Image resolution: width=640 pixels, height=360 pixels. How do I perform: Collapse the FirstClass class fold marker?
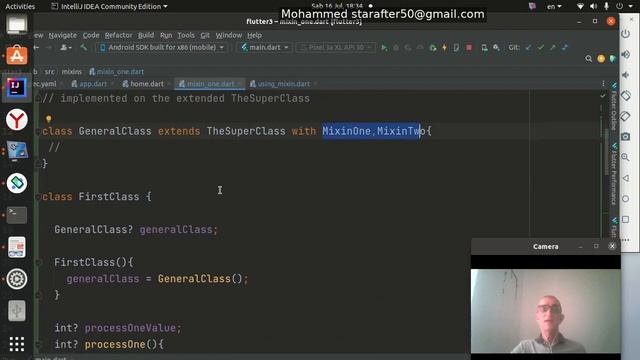tap(38, 197)
